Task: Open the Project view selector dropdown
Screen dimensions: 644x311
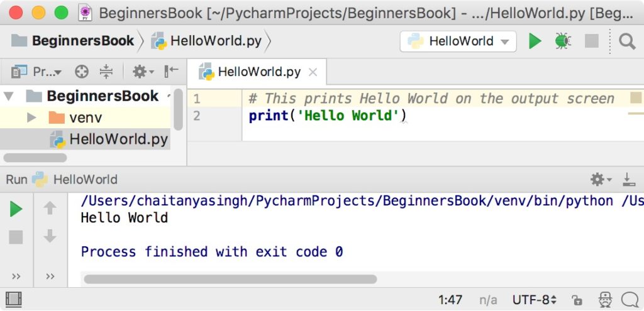Action: pyautogui.click(x=36, y=72)
